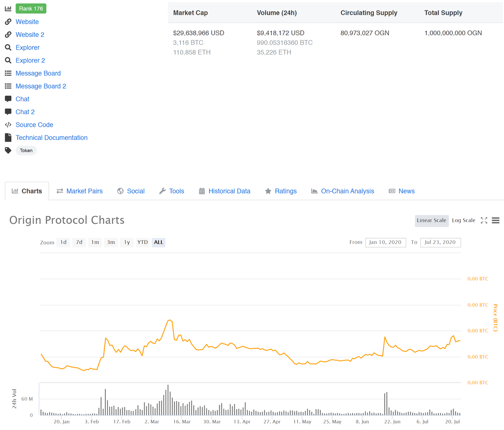Screen dimensions: 504x430
Task: Click the 3,116 BTC market cap value
Action: [x=188, y=42]
